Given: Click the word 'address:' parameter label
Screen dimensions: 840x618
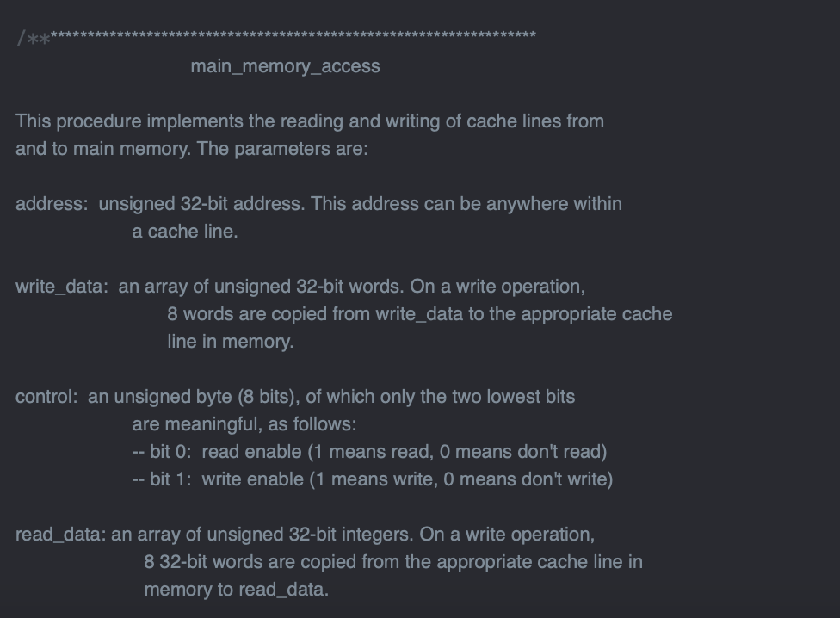Looking at the screenshot, I should coord(52,203).
